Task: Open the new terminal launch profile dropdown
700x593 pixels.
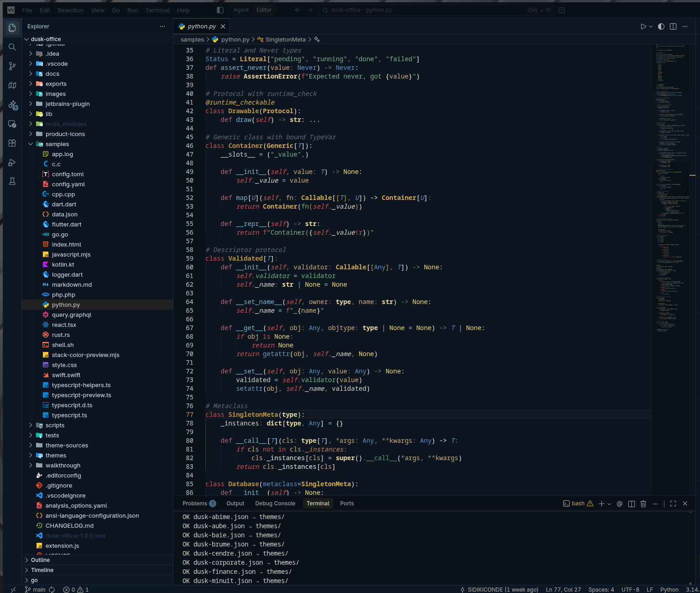Action: pyautogui.click(x=609, y=504)
